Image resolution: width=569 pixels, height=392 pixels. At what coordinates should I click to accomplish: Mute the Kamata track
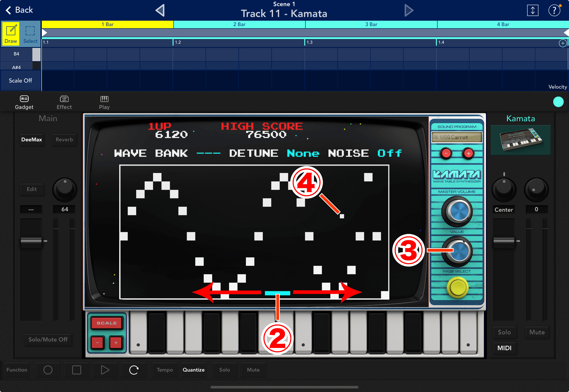point(537,332)
